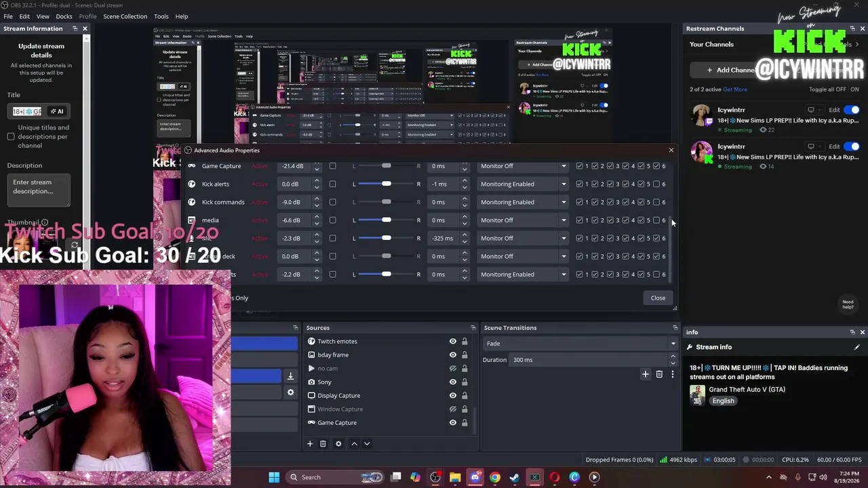Screen dimensions: 868x488
Task: Show the no cam source
Action: pos(453,369)
